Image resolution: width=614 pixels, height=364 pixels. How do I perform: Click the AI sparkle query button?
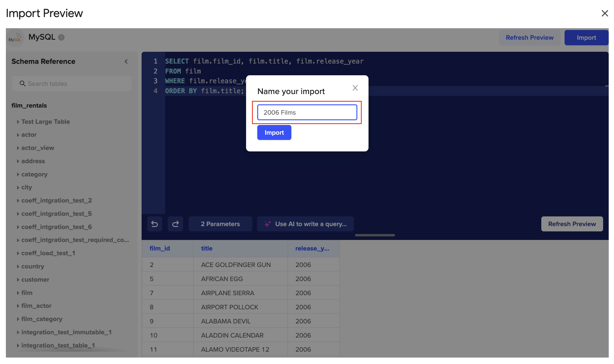[305, 224]
